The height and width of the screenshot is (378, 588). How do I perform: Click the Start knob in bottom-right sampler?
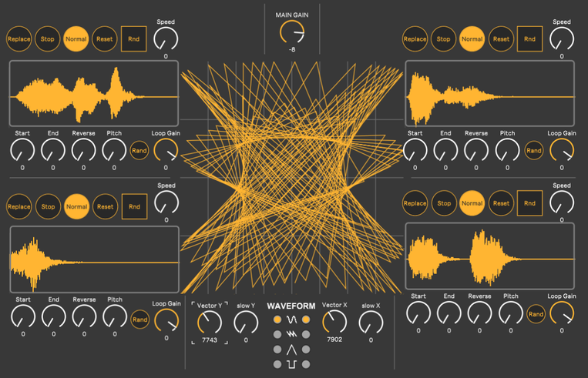click(418, 313)
